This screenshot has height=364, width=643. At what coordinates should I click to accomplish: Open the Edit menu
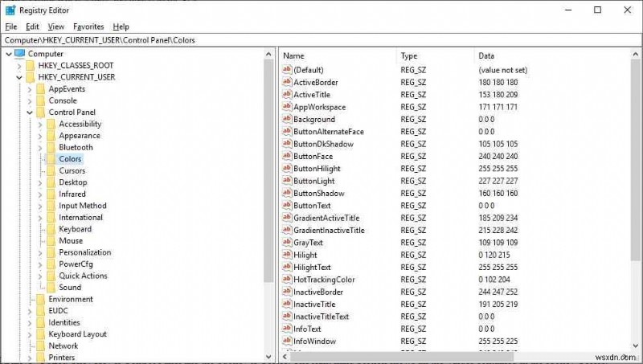pos(32,27)
